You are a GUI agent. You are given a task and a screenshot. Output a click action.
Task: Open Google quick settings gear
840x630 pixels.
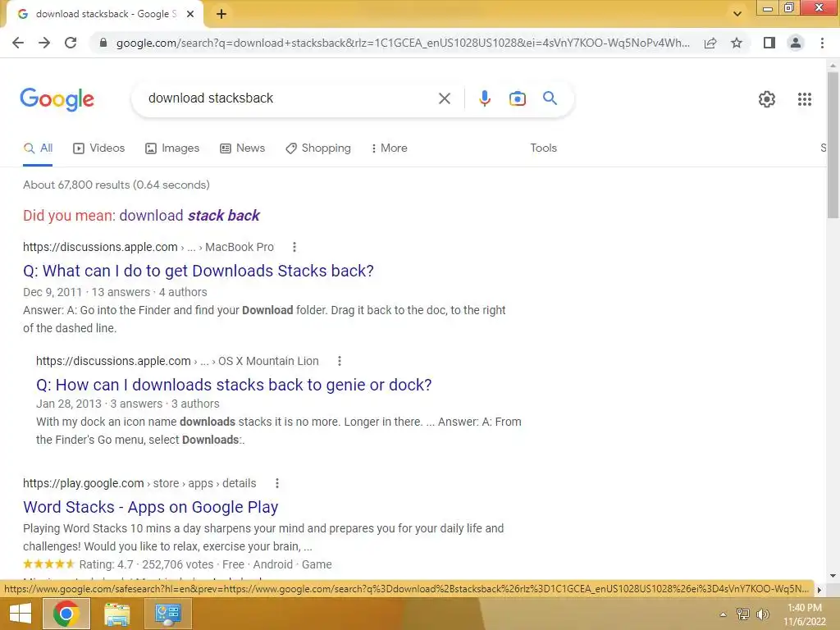point(767,99)
